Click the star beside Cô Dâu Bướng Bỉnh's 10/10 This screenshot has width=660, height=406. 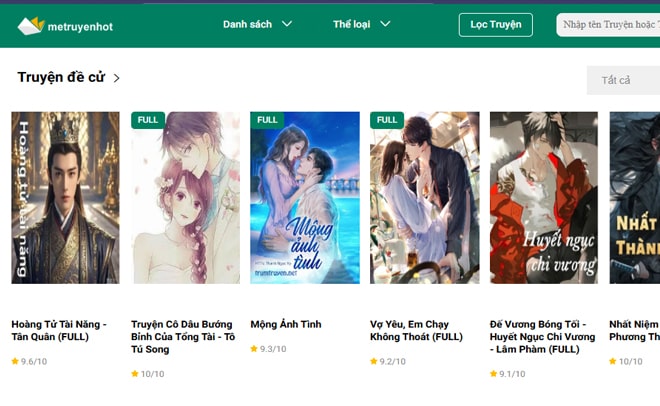pyautogui.click(x=135, y=374)
